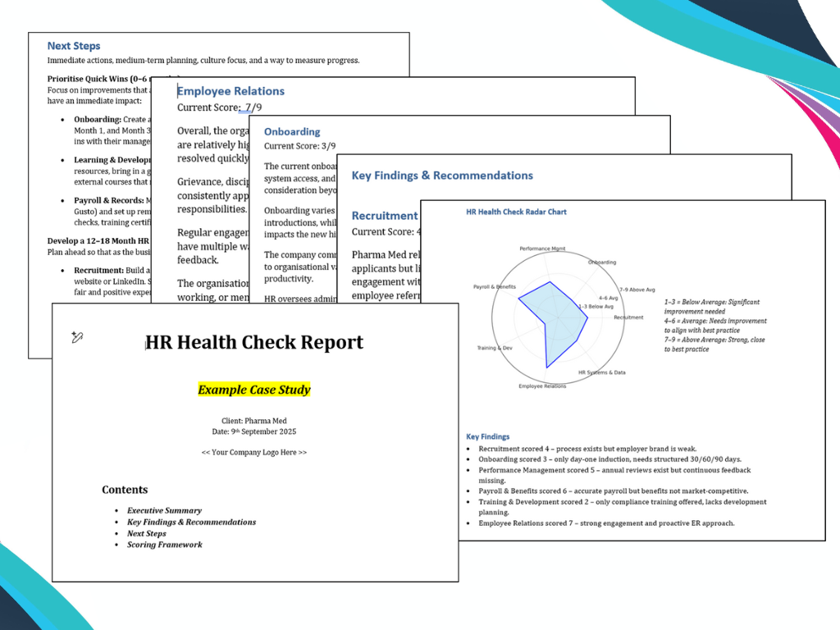Image resolution: width=840 pixels, height=630 pixels.
Task: Click the pen sparkle icon beside report title
Action: (x=77, y=337)
